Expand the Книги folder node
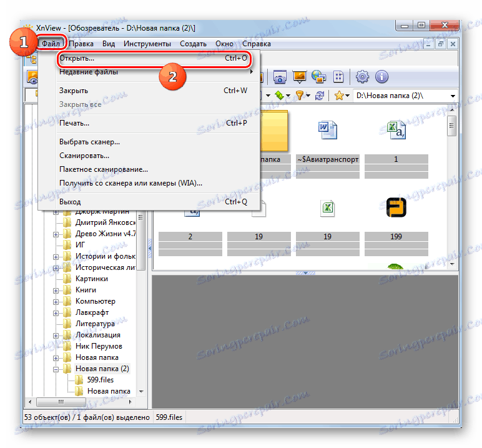 pos(56,291)
